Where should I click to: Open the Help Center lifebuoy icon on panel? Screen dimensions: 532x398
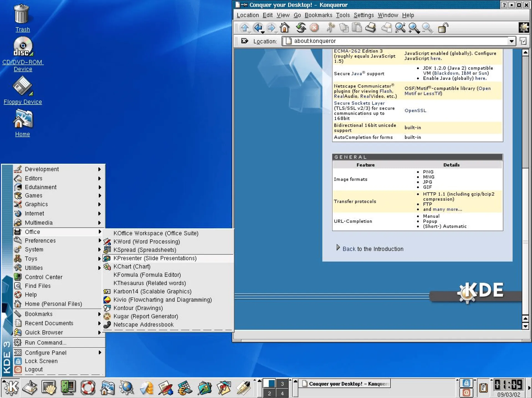[87, 387]
